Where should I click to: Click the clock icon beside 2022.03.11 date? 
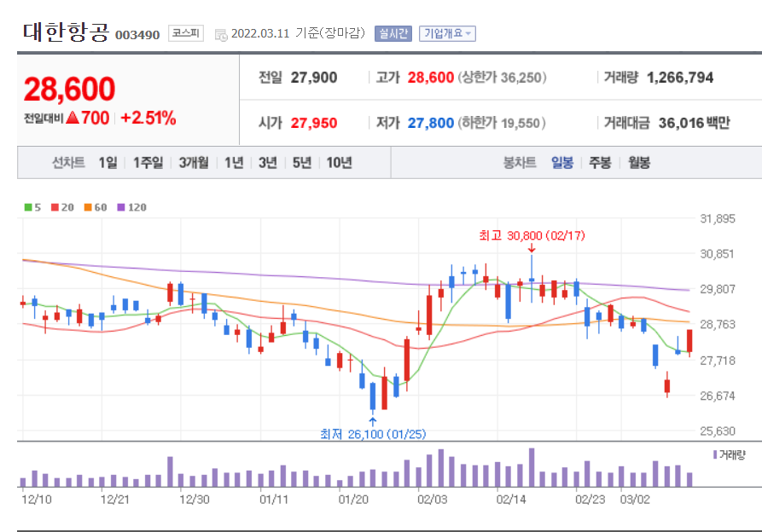tap(221, 35)
